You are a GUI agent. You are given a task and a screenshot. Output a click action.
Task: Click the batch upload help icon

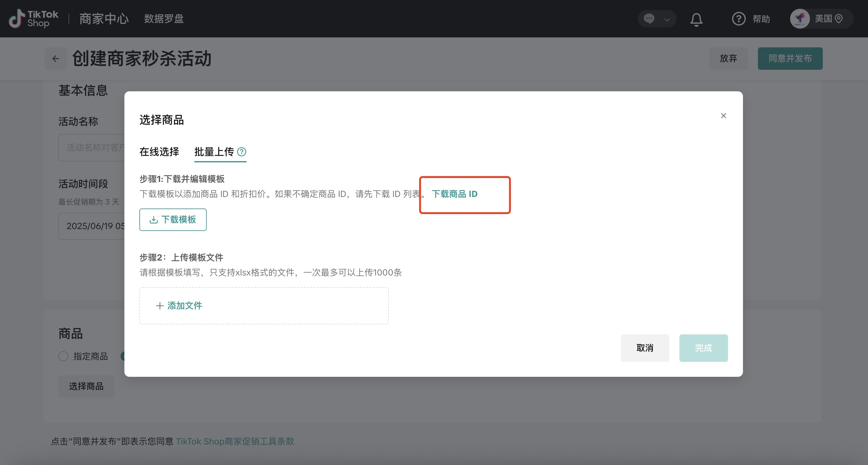pyautogui.click(x=242, y=152)
